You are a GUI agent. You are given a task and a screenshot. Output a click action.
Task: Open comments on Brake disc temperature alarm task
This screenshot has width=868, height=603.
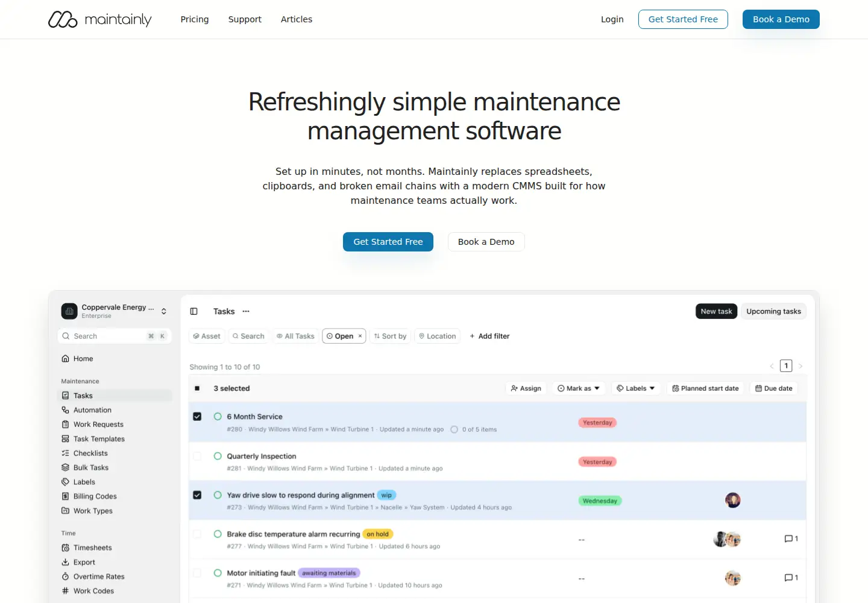pos(791,539)
